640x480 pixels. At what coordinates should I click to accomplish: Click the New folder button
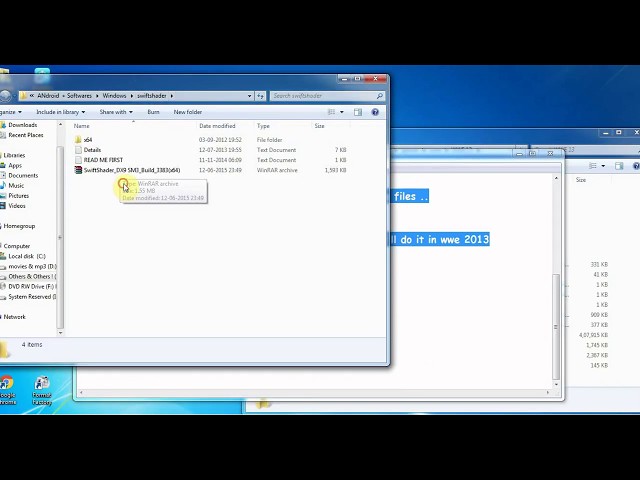point(188,112)
